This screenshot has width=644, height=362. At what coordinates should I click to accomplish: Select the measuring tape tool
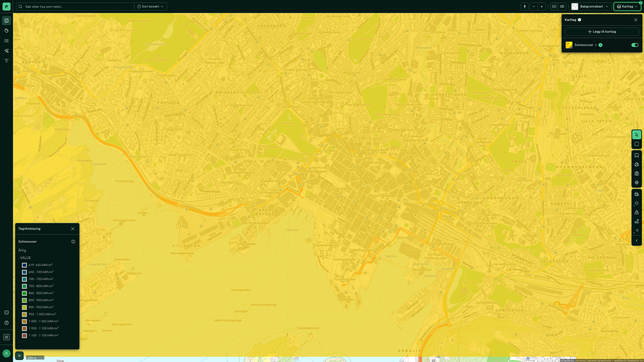637,194
